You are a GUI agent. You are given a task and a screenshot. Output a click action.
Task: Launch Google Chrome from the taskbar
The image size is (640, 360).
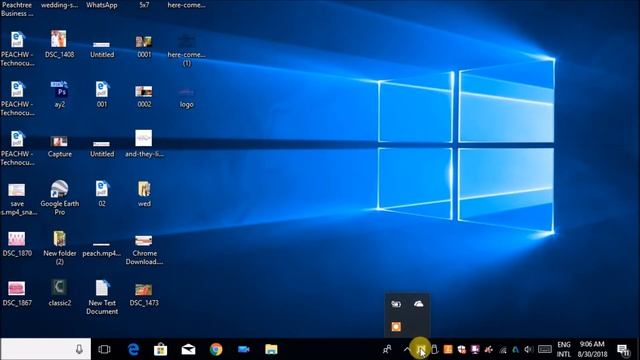216,349
